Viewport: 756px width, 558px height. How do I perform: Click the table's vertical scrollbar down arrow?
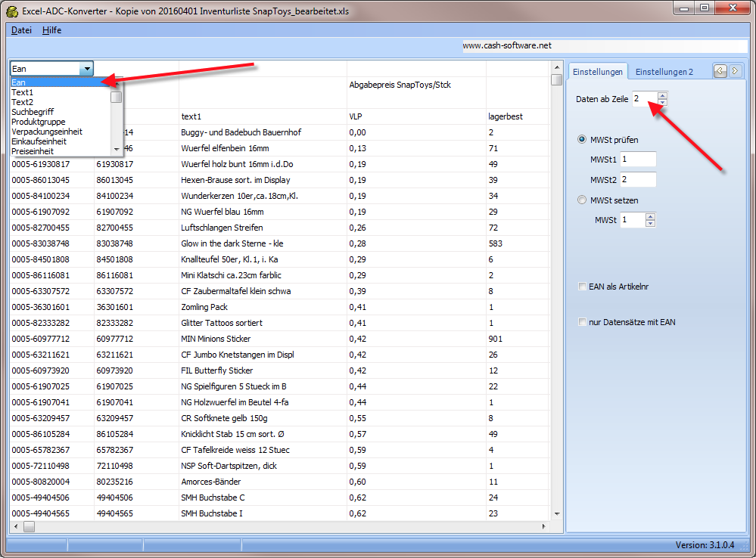click(556, 513)
